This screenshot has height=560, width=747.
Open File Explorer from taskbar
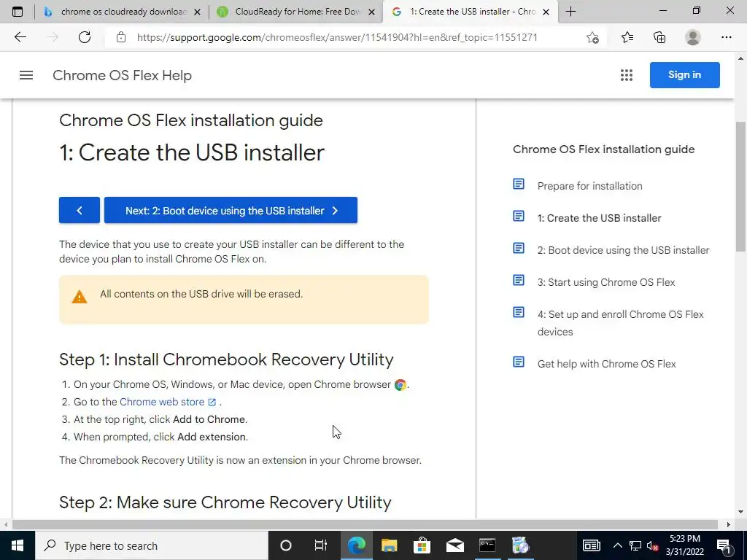pyautogui.click(x=390, y=545)
